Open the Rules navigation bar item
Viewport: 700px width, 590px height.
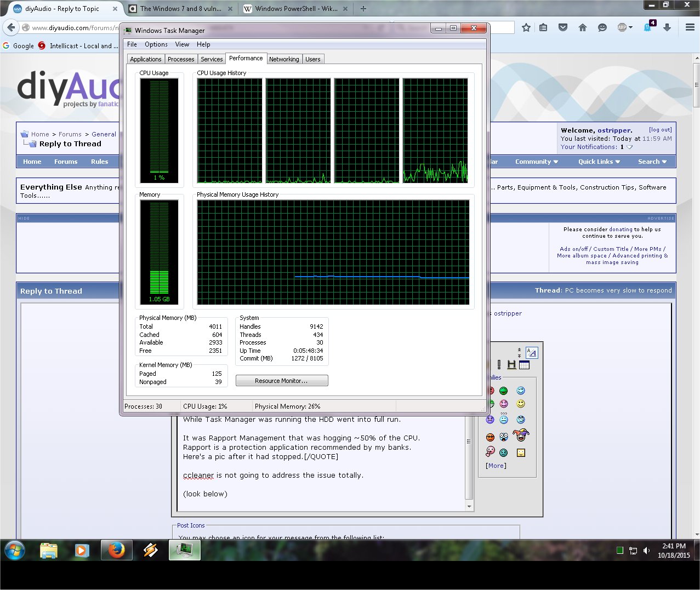click(x=100, y=162)
